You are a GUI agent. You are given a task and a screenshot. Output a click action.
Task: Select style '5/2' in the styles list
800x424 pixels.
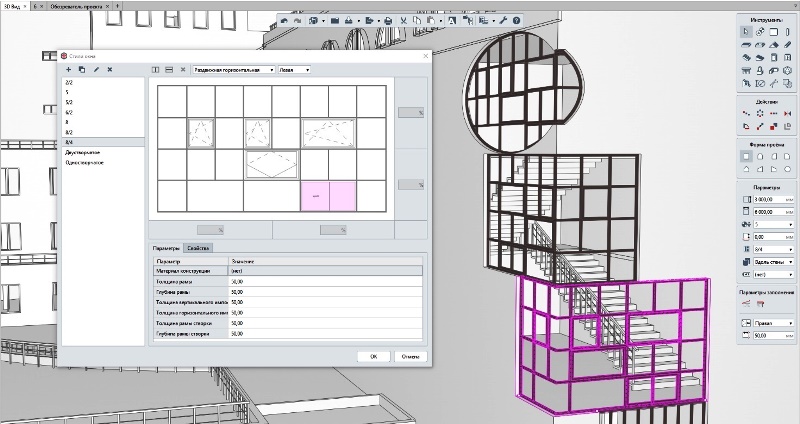pyautogui.click(x=103, y=102)
